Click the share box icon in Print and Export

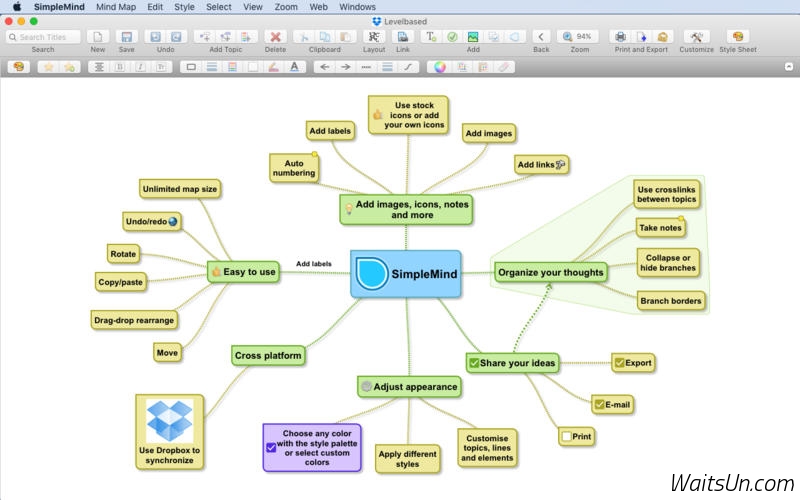click(x=662, y=37)
